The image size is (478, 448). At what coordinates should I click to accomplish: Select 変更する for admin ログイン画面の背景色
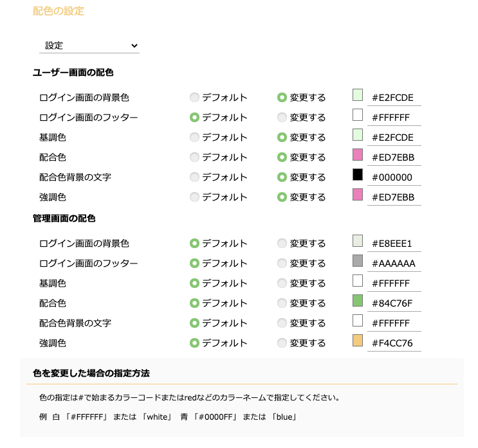point(282,244)
